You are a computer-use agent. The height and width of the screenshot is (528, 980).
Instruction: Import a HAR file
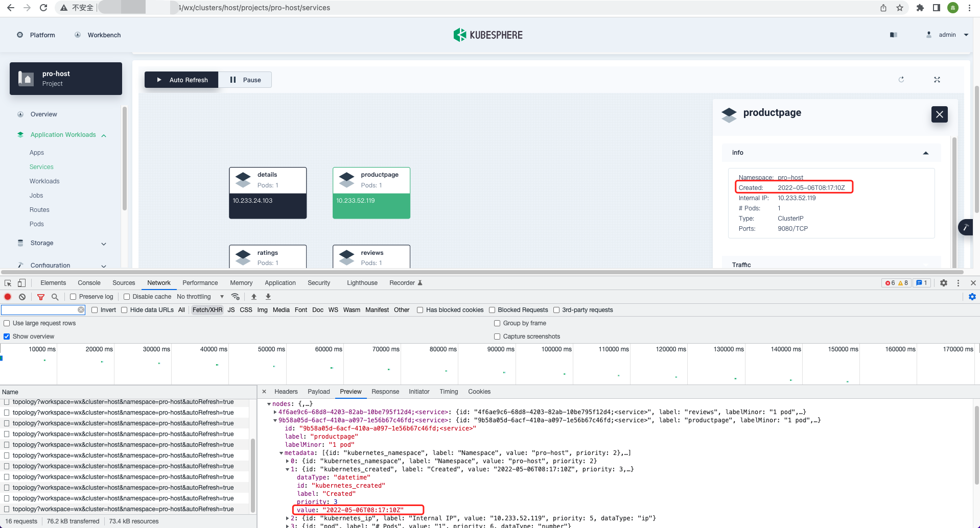[x=254, y=297]
